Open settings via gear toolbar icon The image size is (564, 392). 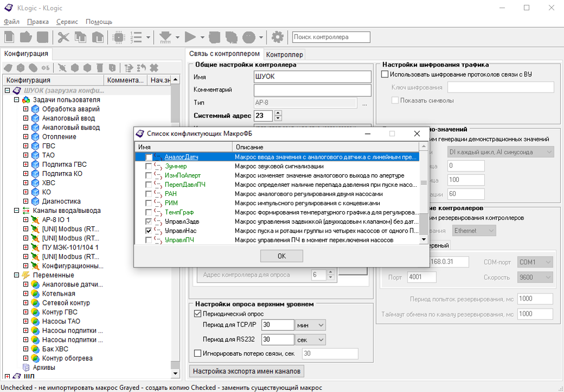(277, 37)
